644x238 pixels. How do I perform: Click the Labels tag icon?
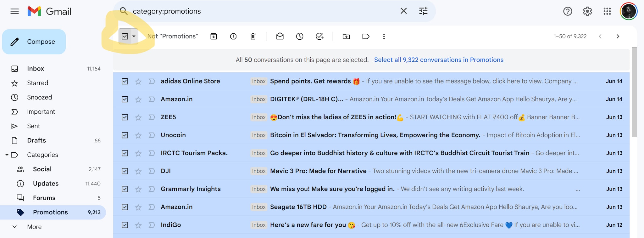[x=366, y=37]
